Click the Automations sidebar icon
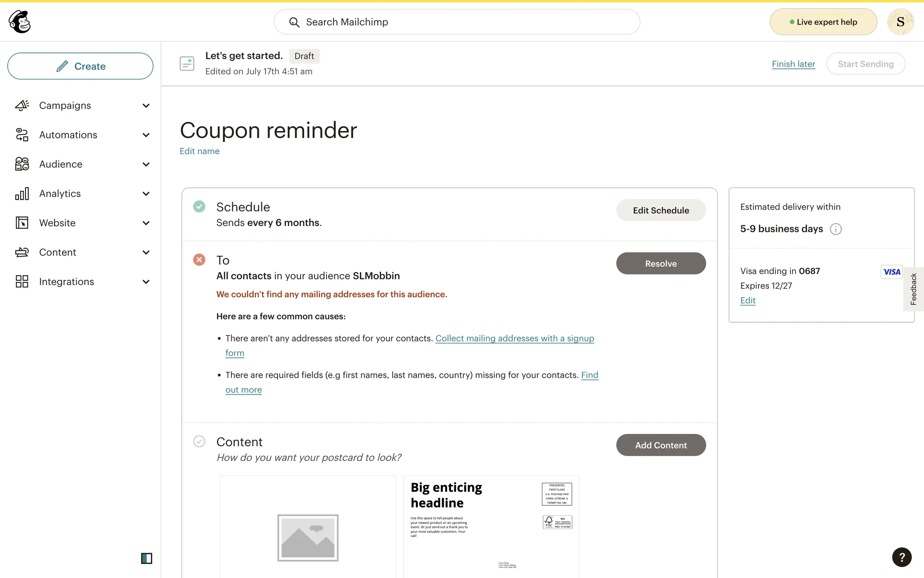This screenshot has width=924, height=578. click(x=22, y=135)
